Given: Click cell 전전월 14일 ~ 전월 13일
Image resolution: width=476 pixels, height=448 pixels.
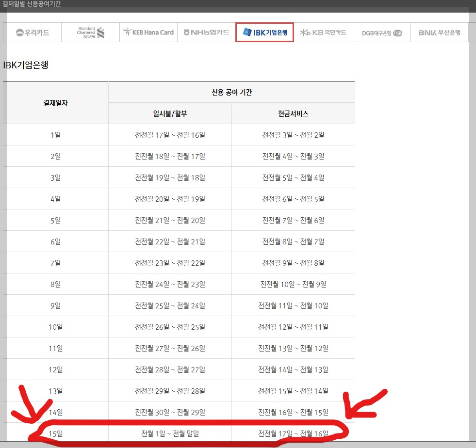Looking at the screenshot, I should pos(293,370).
